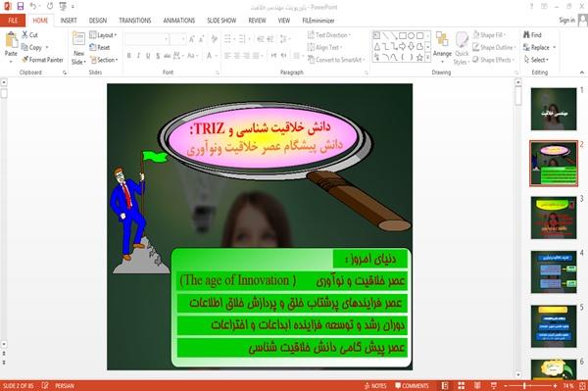The height and width of the screenshot is (391, 588).
Task: Click the Sign in link
Action: point(566,20)
